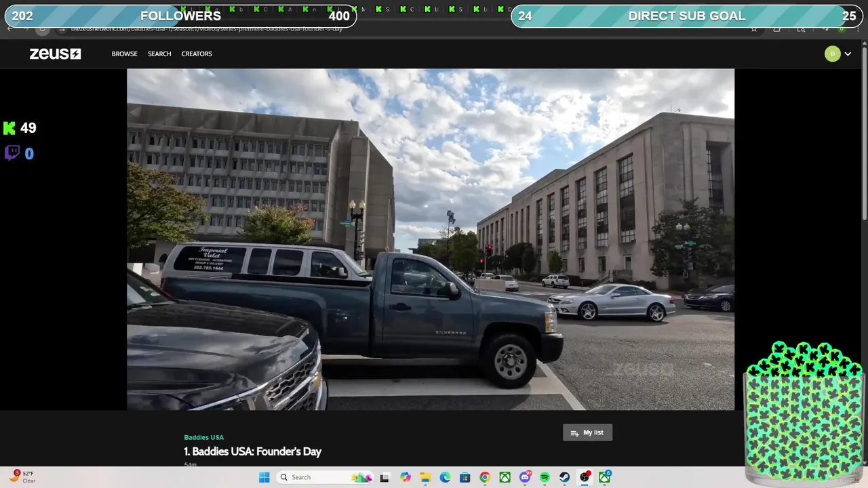Click the taskbar Search box
Image resolution: width=868 pixels, height=488 pixels.
(x=325, y=477)
